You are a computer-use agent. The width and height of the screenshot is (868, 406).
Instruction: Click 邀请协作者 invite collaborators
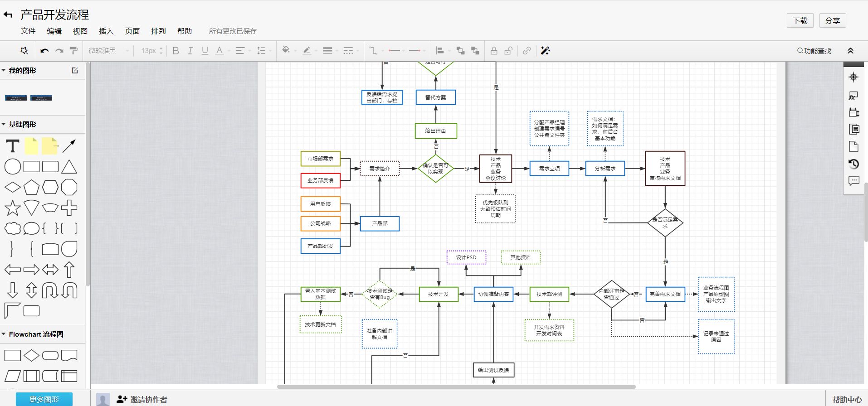(x=142, y=399)
